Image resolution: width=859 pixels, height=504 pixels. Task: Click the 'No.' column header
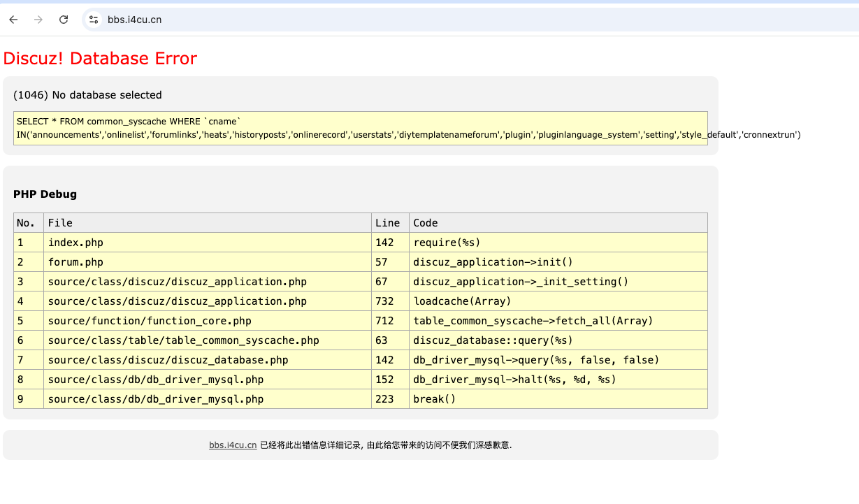tap(29, 223)
